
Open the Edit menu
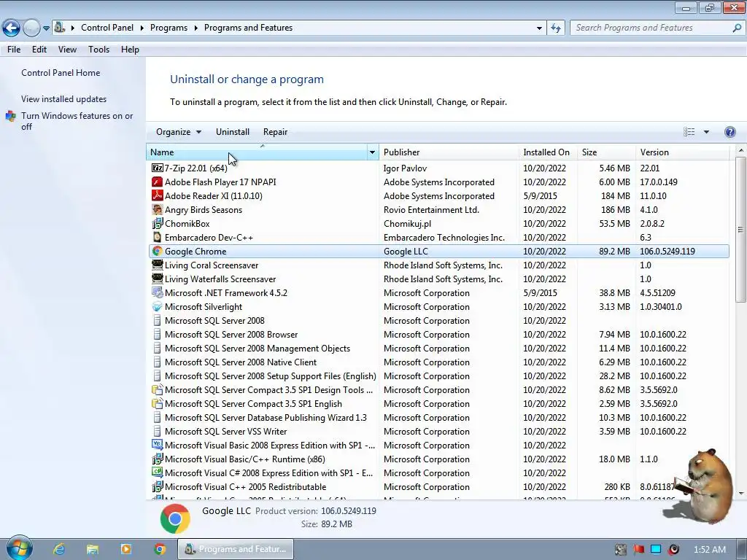(39, 50)
